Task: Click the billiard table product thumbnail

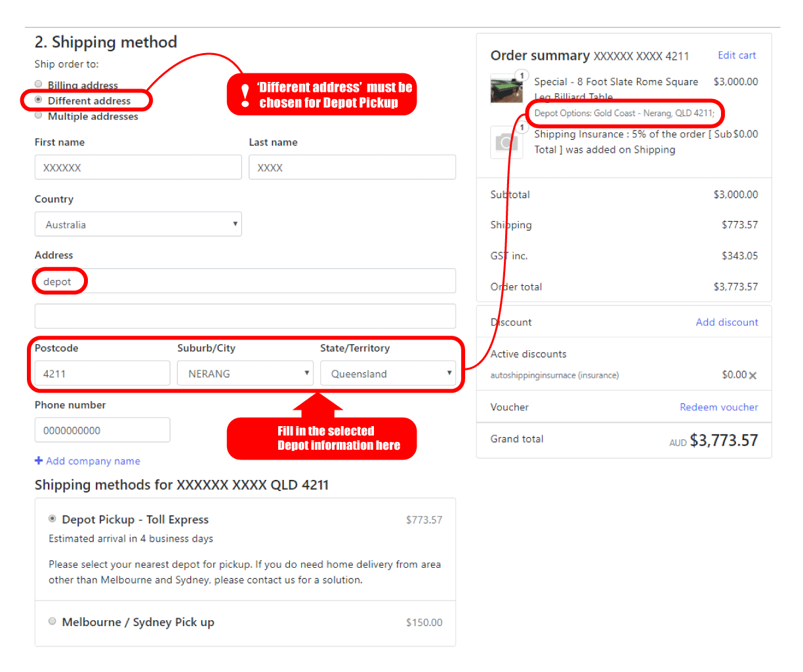Action: 506,89
